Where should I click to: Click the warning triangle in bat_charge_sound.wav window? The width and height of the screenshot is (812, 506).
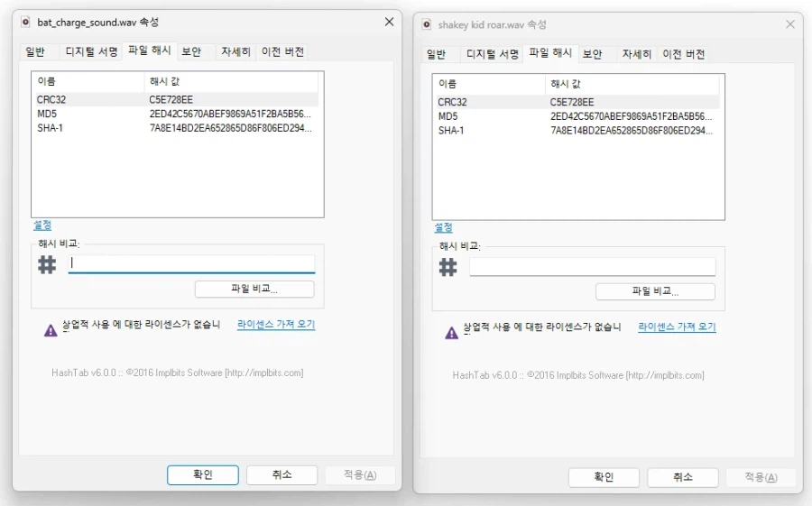click(x=51, y=330)
